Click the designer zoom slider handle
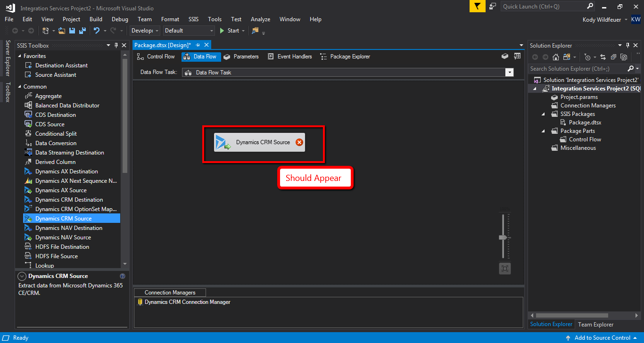This screenshot has height=343, width=644. click(503, 237)
